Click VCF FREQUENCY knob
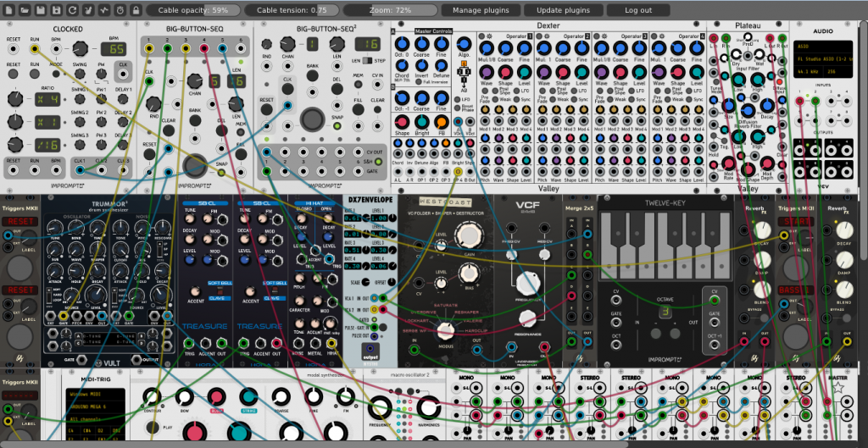Viewport: 868px width, 448px height. pyautogui.click(x=527, y=283)
